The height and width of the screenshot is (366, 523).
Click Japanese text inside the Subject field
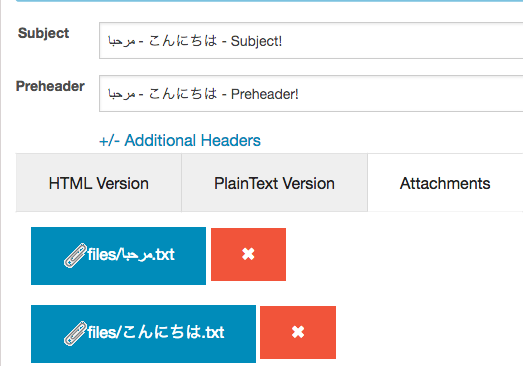click(183, 41)
